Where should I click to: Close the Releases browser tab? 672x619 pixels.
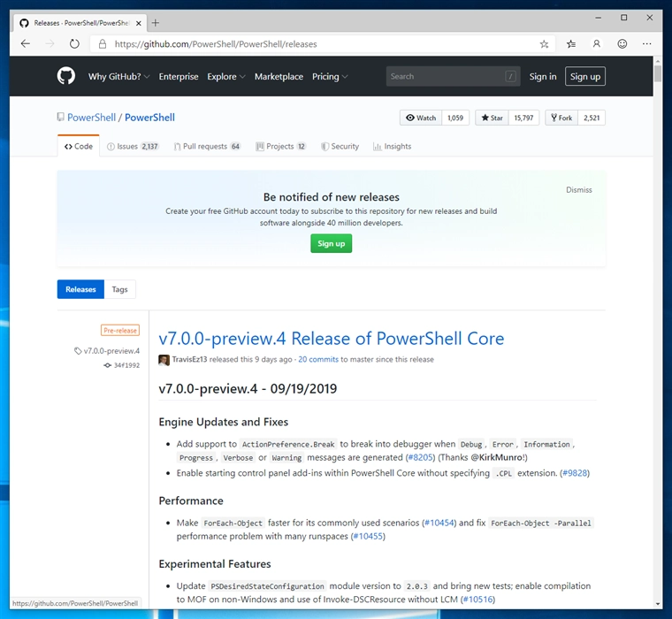click(x=139, y=23)
